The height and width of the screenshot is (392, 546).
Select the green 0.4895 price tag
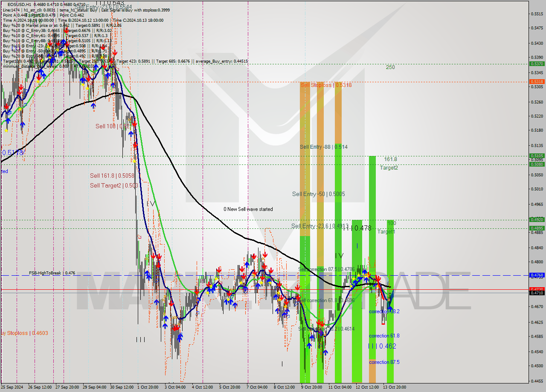[536, 228]
